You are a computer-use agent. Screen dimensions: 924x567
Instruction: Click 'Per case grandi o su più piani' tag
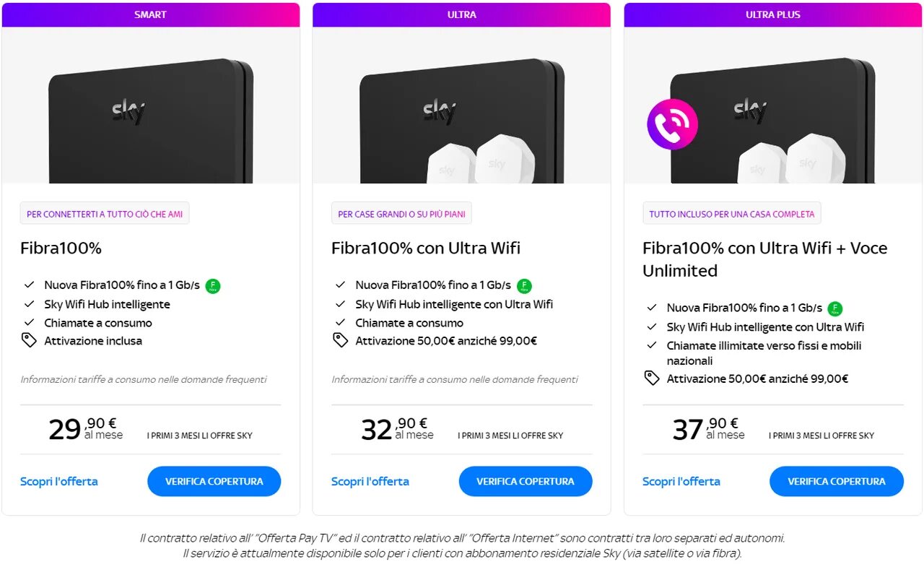(401, 214)
